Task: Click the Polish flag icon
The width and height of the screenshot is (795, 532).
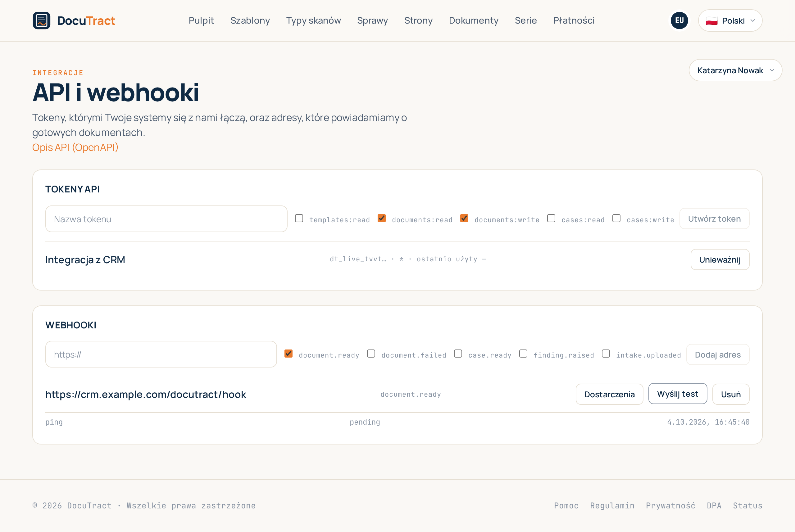Action: 711,21
